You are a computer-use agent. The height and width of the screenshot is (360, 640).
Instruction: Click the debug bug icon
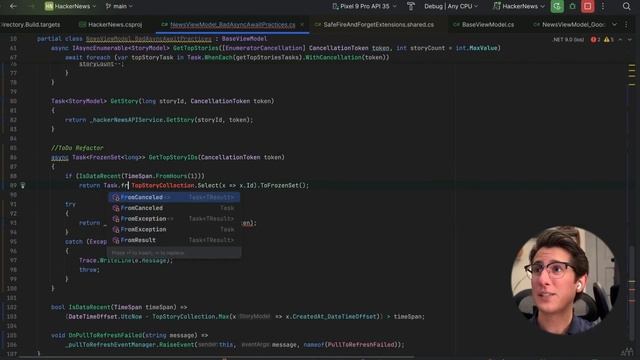pos(572,6)
